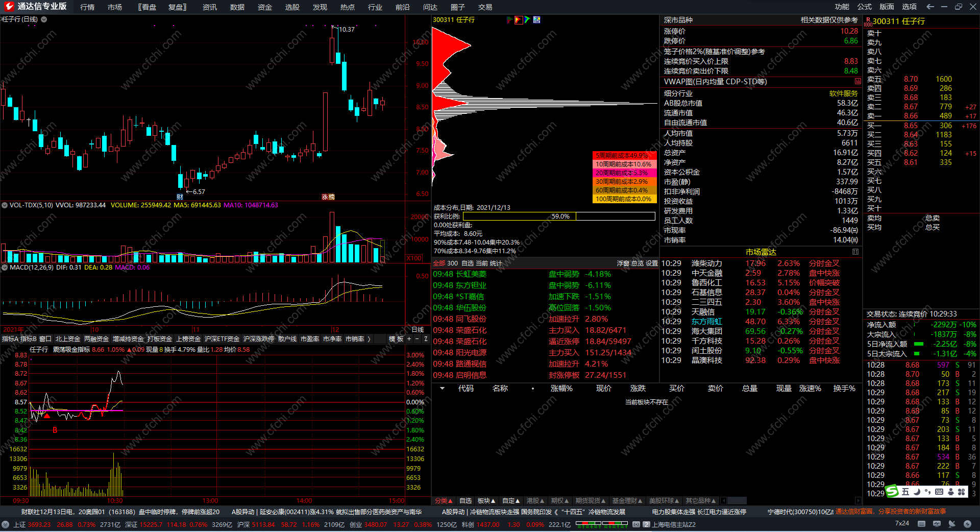Click the 100周期前成本 color legend
The height and width of the screenshot is (532, 980).
(x=624, y=199)
